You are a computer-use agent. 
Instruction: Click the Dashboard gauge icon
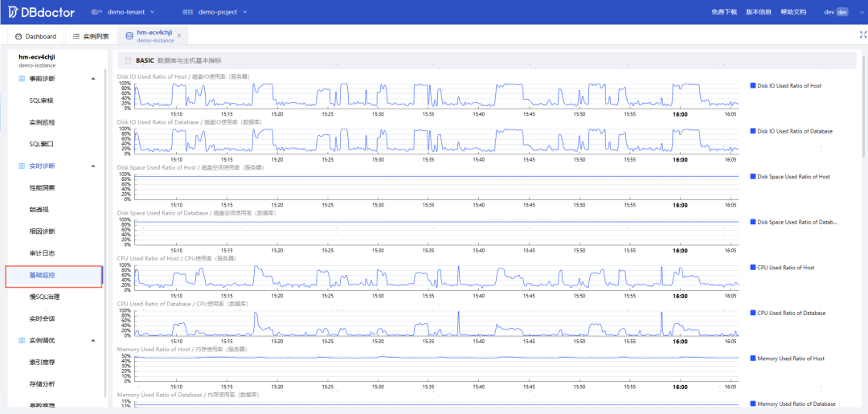pos(18,36)
